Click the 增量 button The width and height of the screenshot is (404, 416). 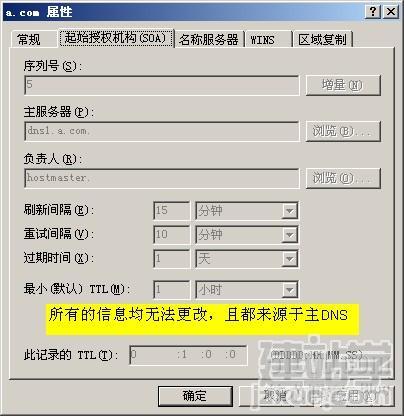coord(343,85)
